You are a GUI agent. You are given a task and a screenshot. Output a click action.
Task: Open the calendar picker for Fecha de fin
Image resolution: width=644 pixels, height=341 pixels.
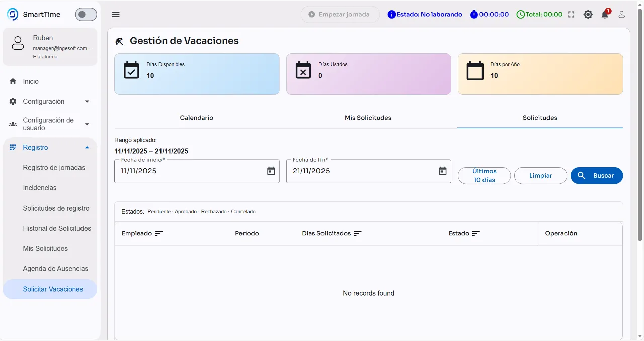pos(443,171)
